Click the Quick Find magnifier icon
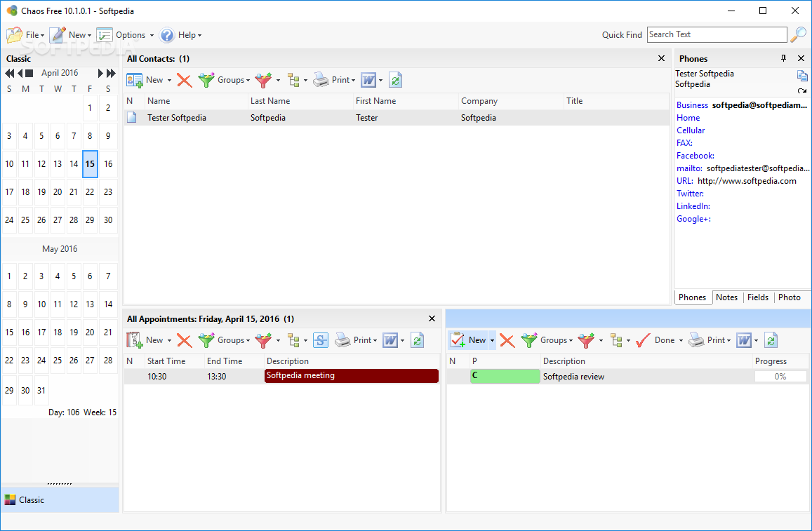 point(799,34)
